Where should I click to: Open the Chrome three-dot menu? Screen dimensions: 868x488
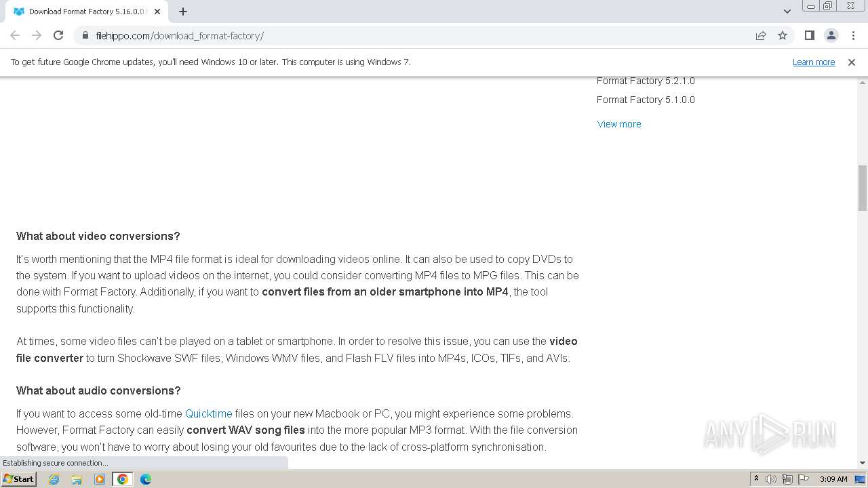click(853, 35)
